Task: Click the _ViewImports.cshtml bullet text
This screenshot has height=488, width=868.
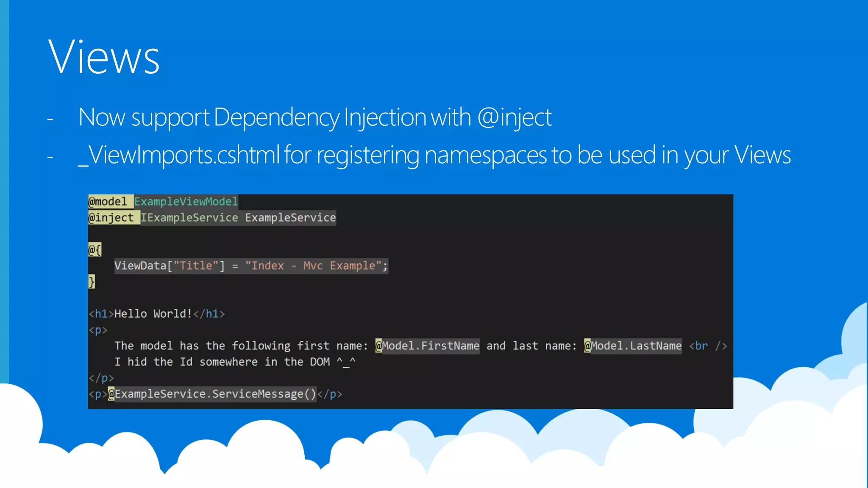Action: pos(434,155)
